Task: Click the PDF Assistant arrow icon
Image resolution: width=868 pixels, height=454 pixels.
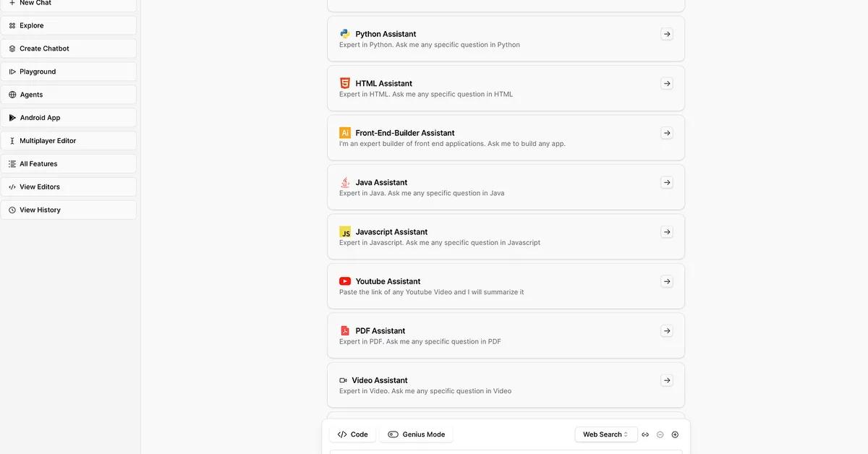Action: (x=667, y=331)
